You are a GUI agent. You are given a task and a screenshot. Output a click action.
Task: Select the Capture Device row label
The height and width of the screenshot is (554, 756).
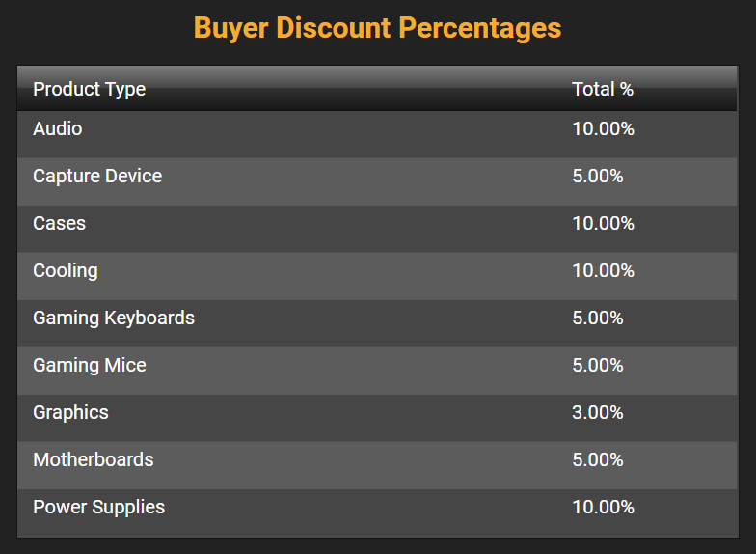97,176
